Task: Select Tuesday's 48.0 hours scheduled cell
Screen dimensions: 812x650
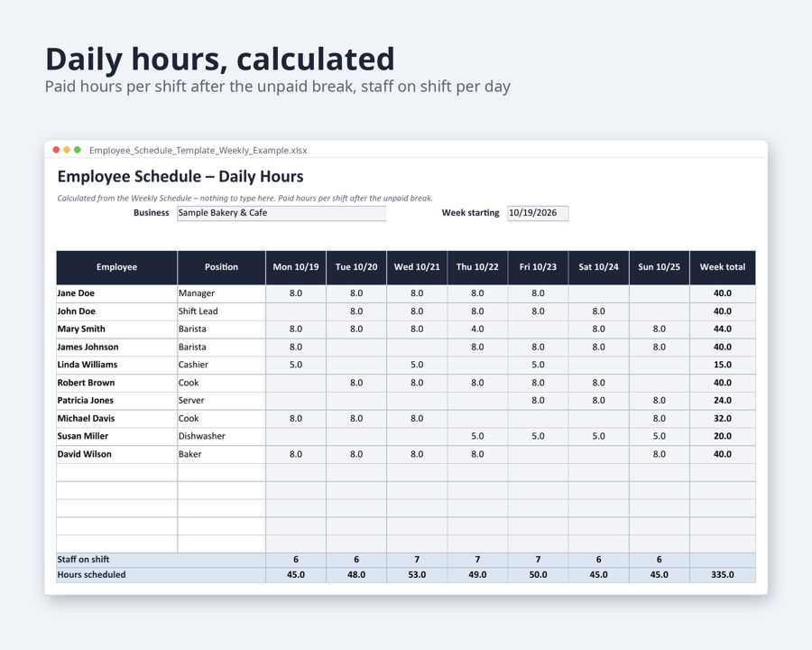Action: pyautogui.click(x=356, y=575)
